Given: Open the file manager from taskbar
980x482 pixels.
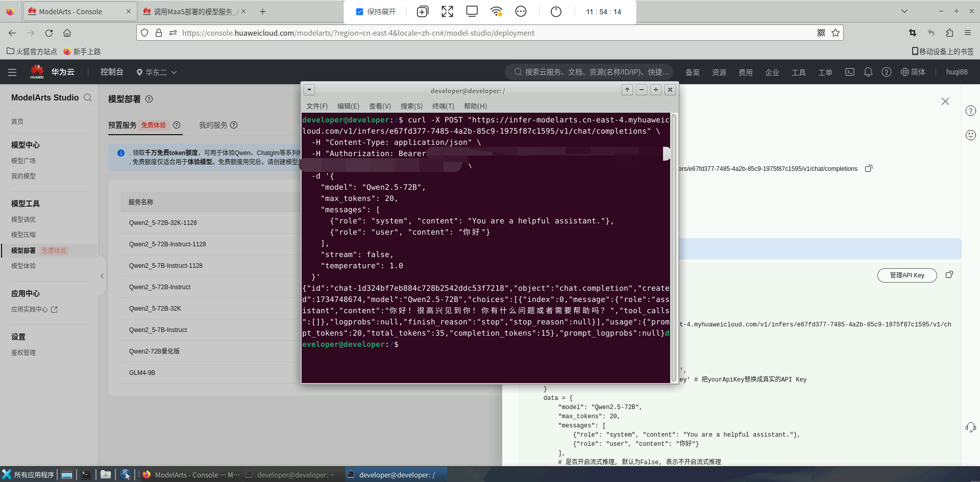Looking at the screenshot, I should point(106,475).
